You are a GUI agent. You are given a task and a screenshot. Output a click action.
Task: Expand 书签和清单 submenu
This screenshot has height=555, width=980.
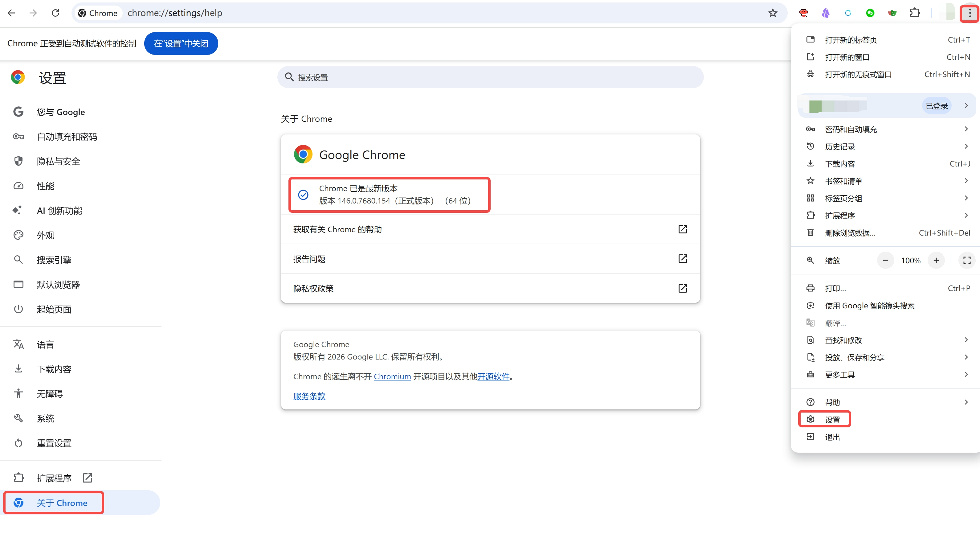coord(885,181)
